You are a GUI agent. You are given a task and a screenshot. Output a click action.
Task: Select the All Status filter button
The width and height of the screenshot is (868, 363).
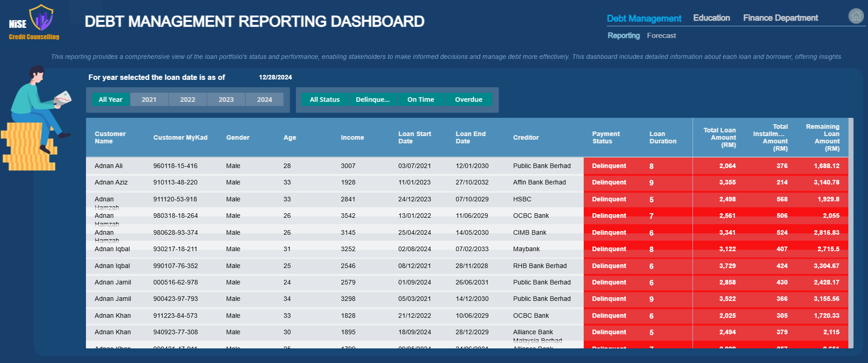(x=325, y=100)
